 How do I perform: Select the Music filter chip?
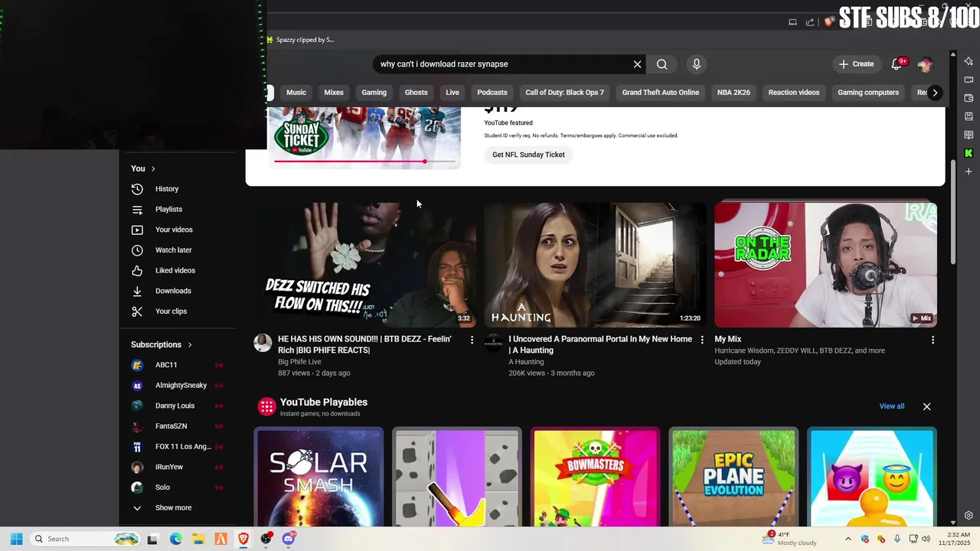[296, 93]
